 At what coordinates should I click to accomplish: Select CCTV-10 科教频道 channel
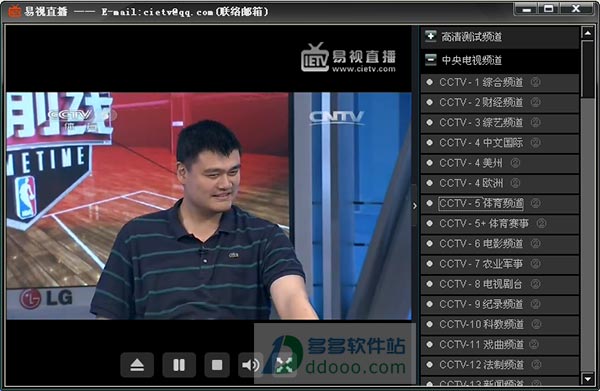click(x=500, y=325)
